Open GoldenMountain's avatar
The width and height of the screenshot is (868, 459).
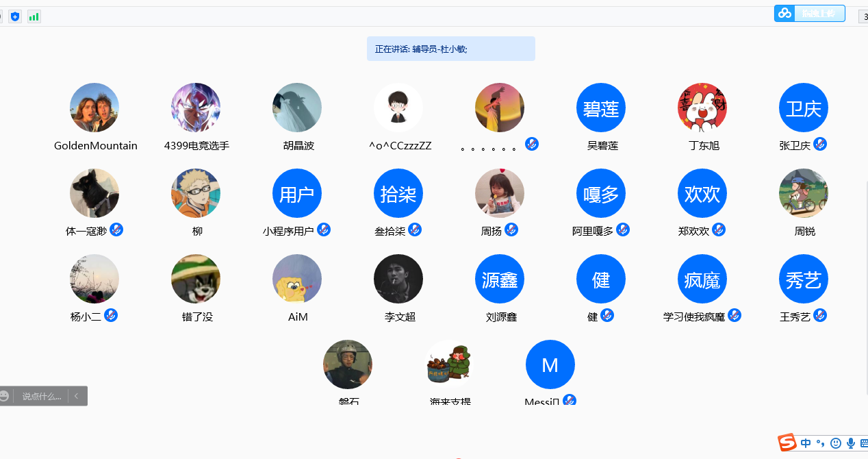coord(94,108)
